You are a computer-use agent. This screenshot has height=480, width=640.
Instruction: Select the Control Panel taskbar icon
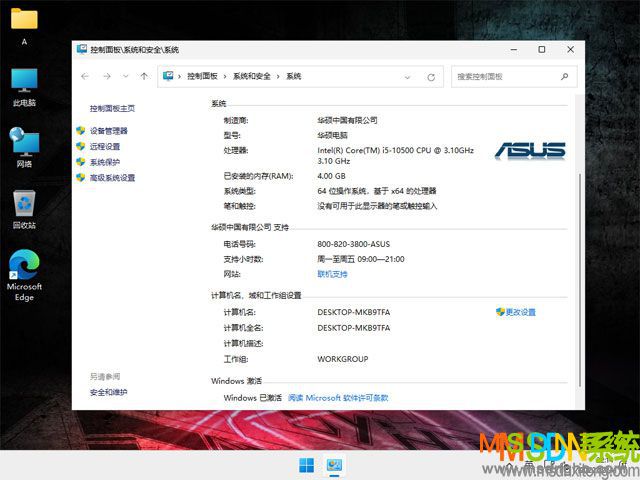click(334, 465)
